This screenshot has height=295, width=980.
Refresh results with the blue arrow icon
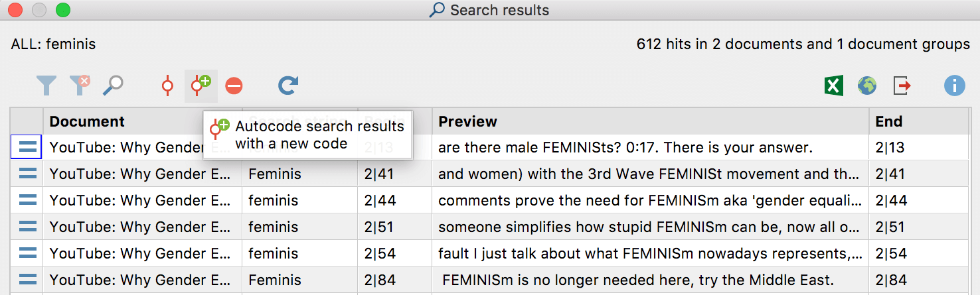click(x=287, y=86)
